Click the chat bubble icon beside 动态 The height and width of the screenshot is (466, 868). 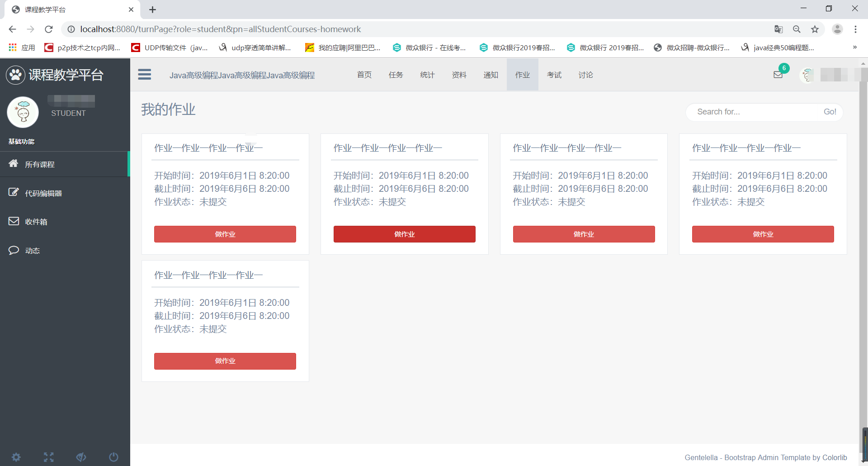point(14,250)
